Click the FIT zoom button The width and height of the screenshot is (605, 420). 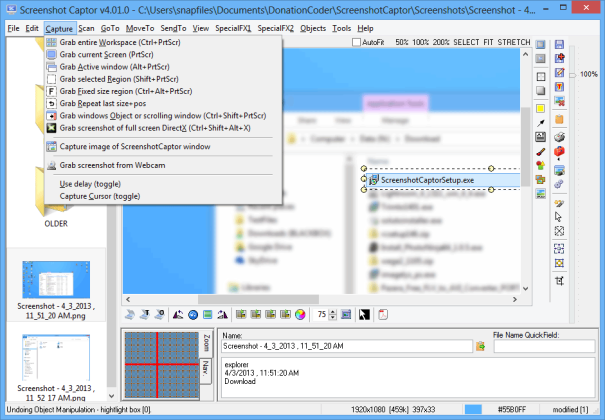(x=488, y=42)
